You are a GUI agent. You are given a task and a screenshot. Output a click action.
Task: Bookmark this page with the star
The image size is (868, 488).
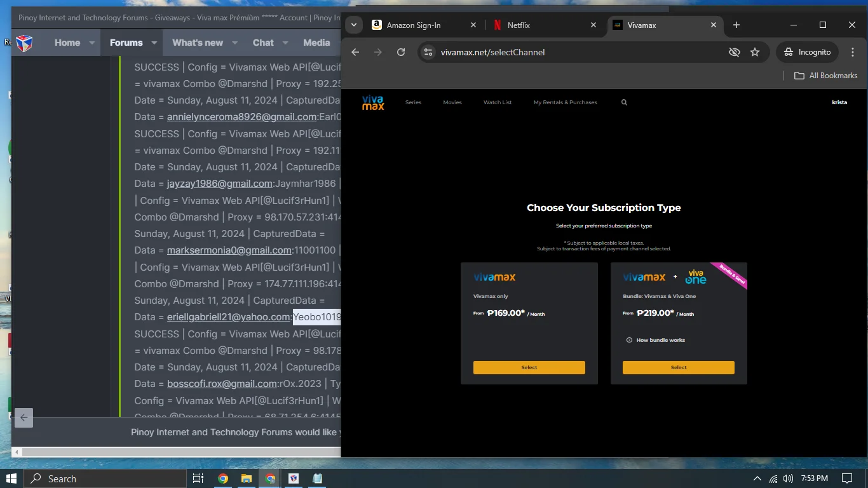pos(755,52)
